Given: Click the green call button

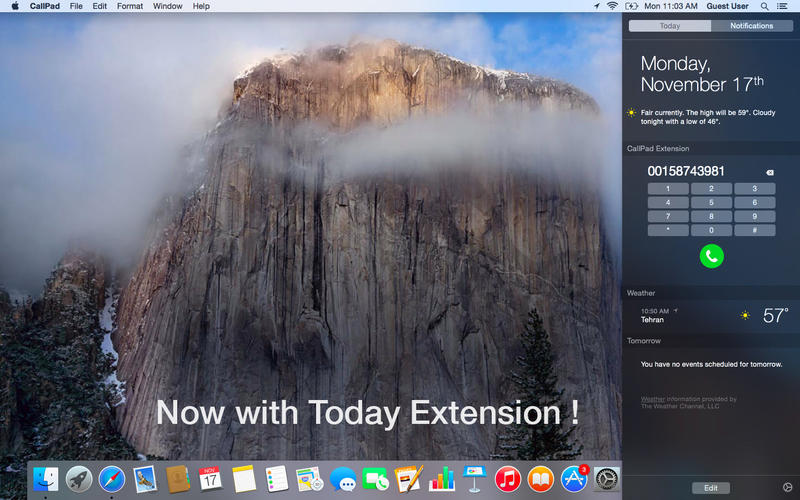Looking at the screenshot, I should (711, 256).
